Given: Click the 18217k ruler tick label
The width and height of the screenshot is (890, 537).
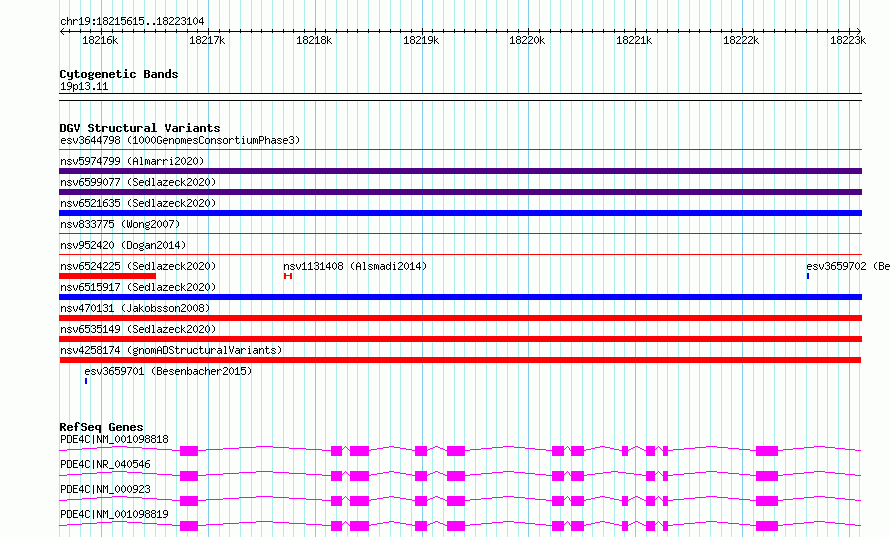Looking at the screenshot, I should click(x=207, y=40).
